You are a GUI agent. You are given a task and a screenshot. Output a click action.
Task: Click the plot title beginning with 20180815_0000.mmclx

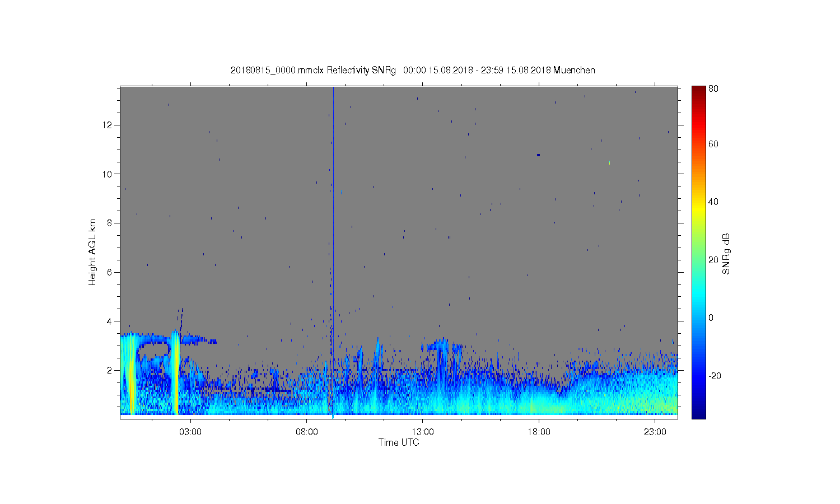[413, 71]
